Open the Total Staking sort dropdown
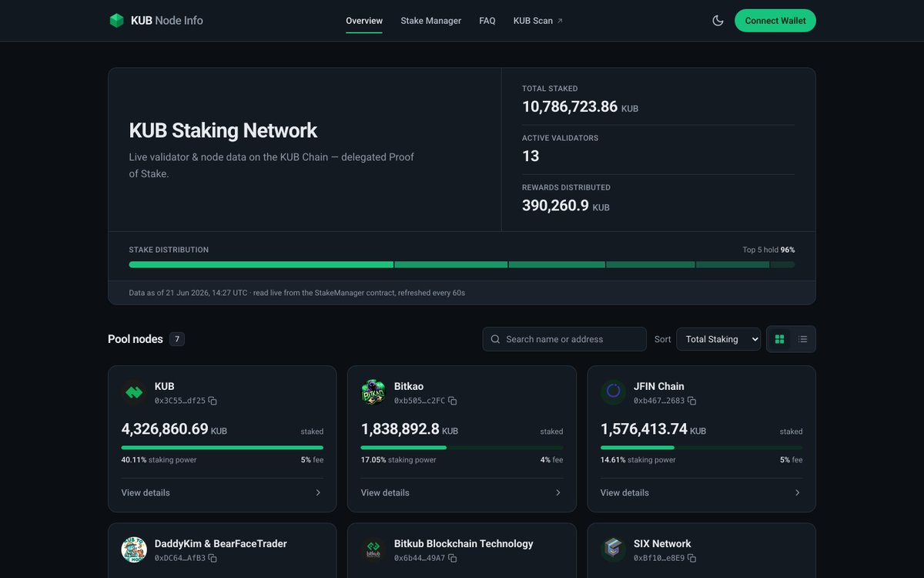The image size is (924, 578). click(718, 339)
